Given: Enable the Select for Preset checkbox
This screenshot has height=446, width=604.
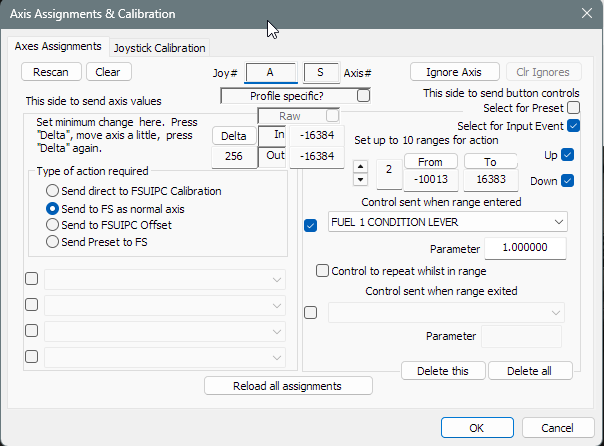Looking at the screenshot, I should click(574, 107).
